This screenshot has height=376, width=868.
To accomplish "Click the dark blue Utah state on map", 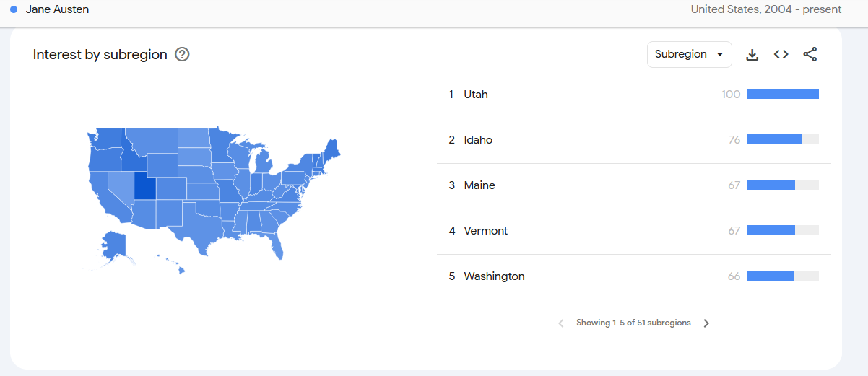I will [x=144, y=187].
